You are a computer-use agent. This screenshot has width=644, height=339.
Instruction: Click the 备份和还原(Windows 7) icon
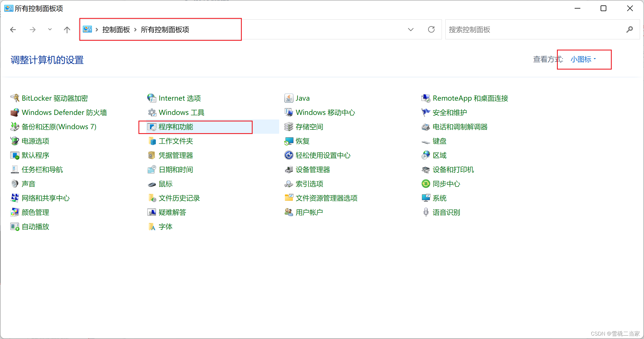pyautogui.click(x=15, y=127)
